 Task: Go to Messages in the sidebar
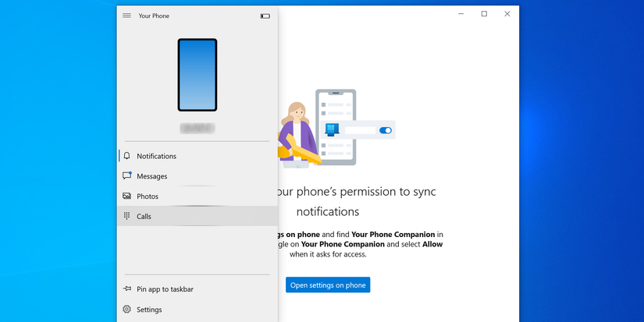pos(197,176)
